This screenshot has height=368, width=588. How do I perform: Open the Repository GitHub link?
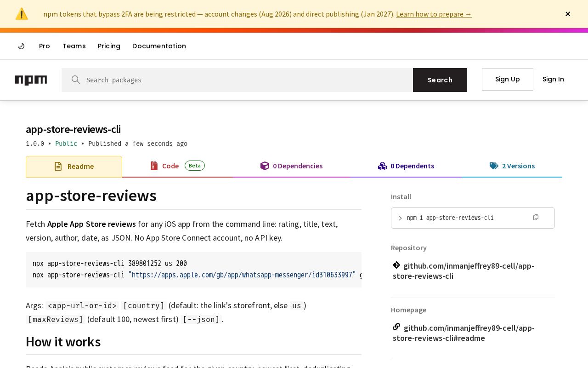point(464,271)
